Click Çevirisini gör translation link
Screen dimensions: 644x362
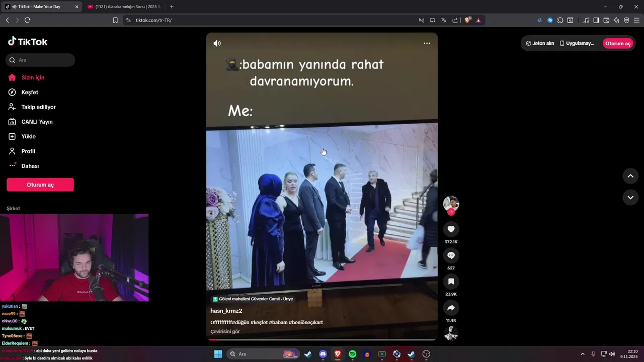tap(225, 331)
